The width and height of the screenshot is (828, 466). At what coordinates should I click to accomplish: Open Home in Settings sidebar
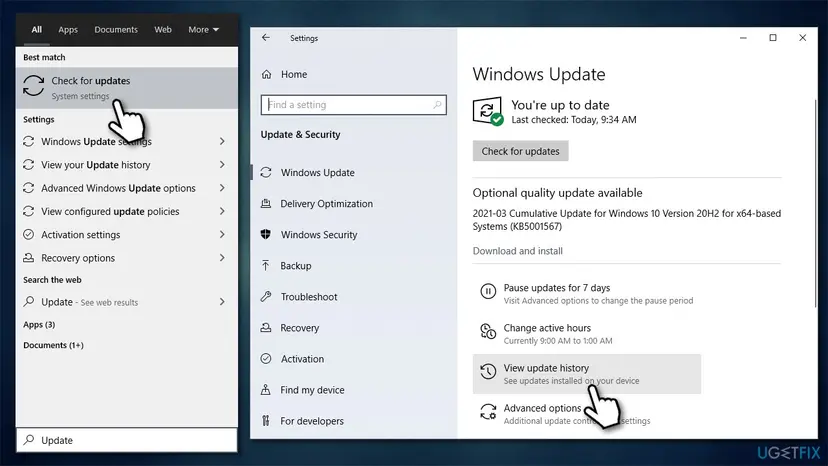tap(354, 74)
